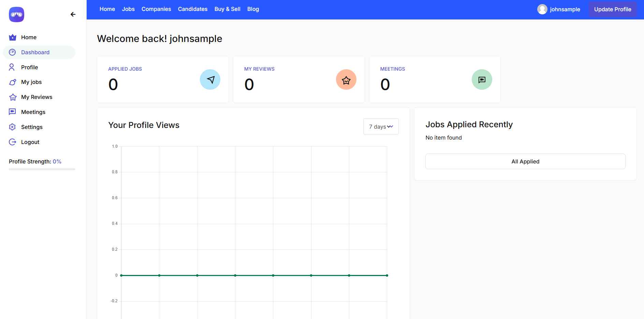Click the APPLIED JOBS card label
This screenshot has height=319, width=644.
pos(125,69)
